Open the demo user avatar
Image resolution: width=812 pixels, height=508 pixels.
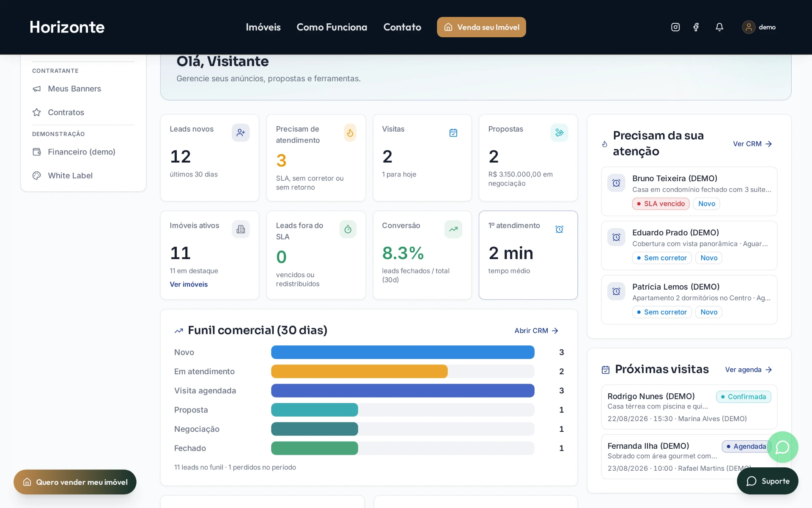749,27
